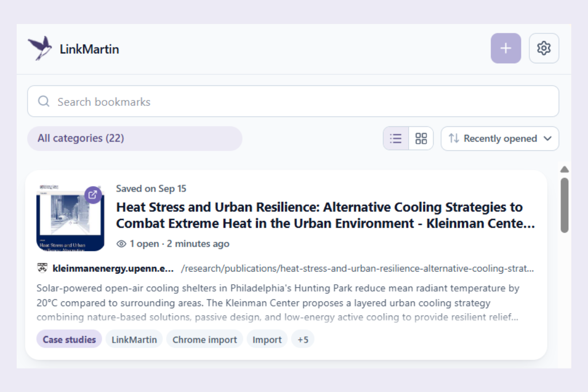Click the eye icon beside 1 open
Viewport: 588px width, 392px height.
pyautogui.click(x=121, y=244)
